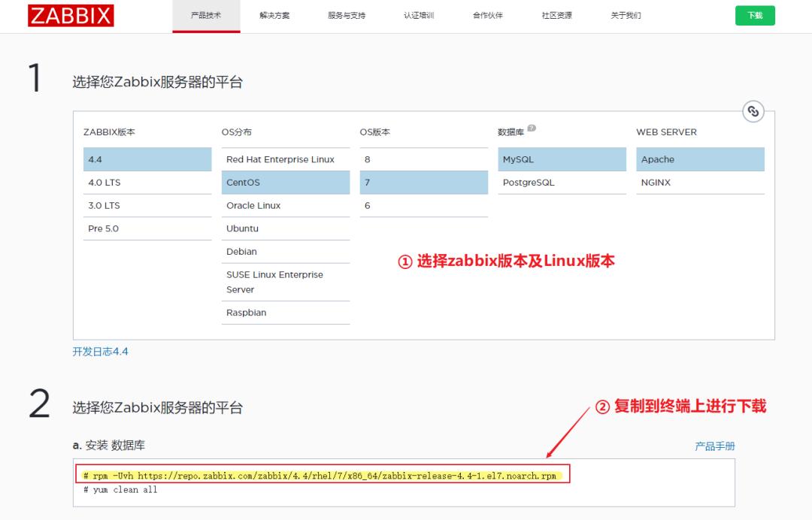The width and height of the screenshot is (812, 520).
Task: Click the permalink chain icon above the selector panel
Action: coord(752,110)
